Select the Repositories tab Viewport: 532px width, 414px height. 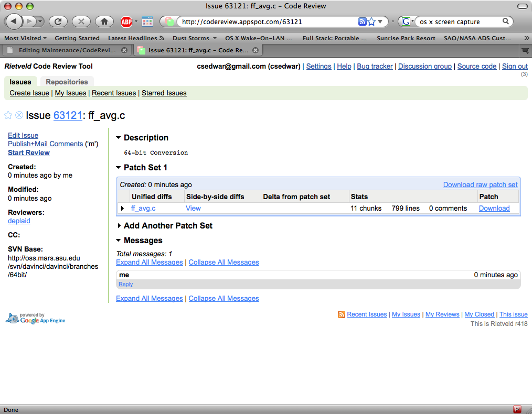point(67,82)
